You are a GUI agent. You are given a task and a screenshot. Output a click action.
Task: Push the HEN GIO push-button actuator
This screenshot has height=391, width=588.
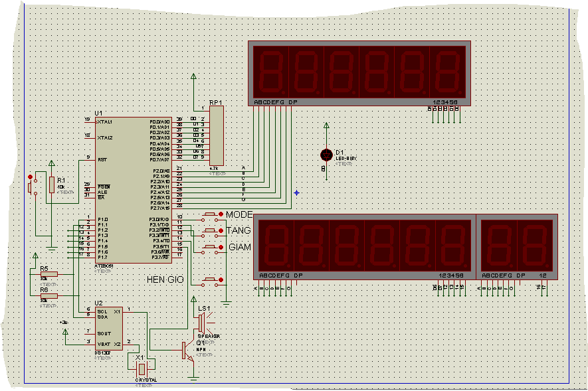coord(210,279)
